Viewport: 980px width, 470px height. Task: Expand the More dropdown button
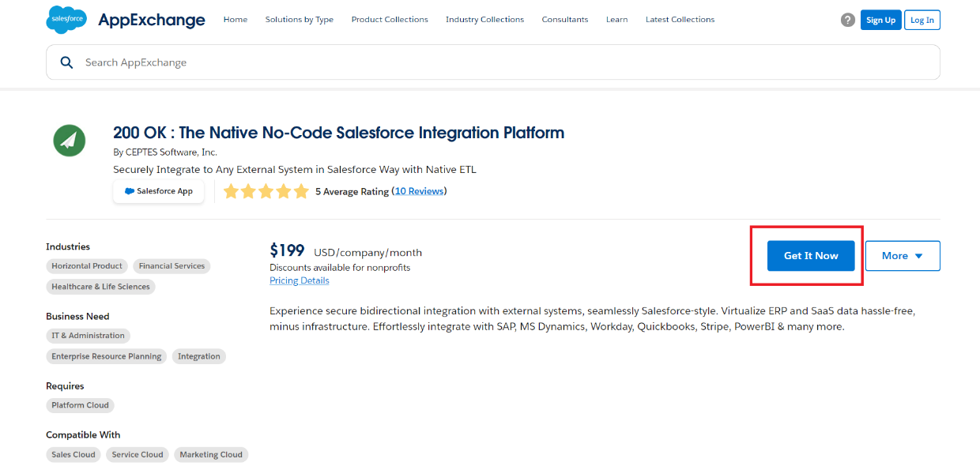(x=903, y=256)
